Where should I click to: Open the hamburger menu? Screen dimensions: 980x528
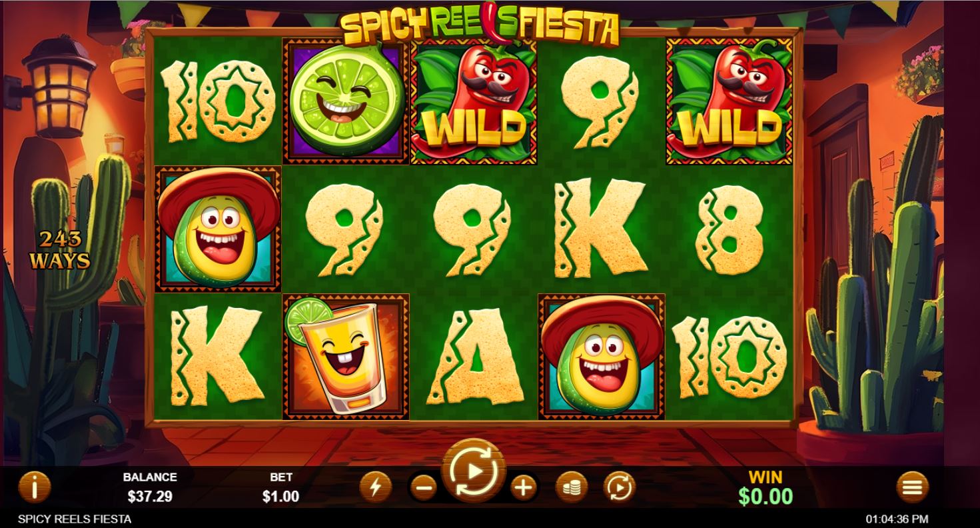coord(912,487)
